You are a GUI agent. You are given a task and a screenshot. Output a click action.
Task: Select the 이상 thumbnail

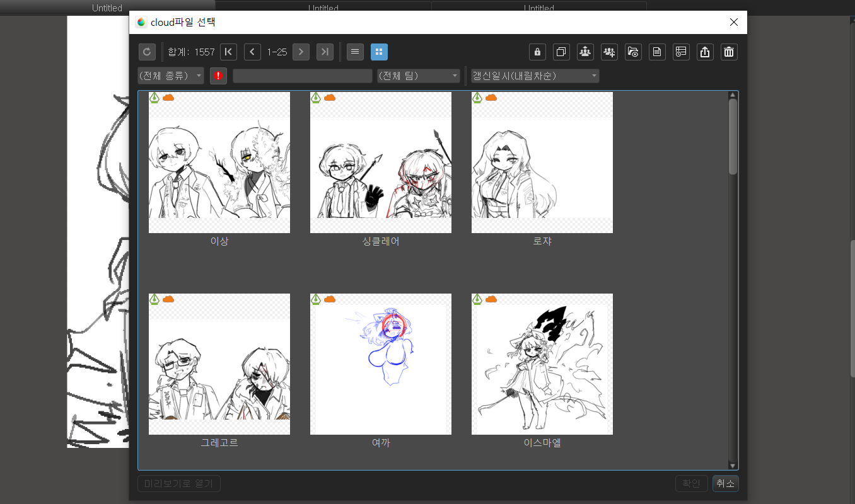click(219, 163)
